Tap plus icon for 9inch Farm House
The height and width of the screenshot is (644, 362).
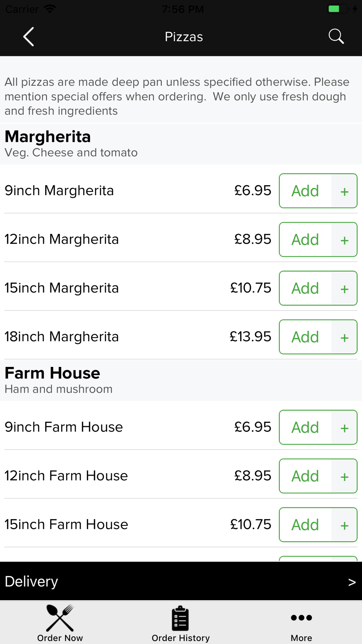(x=344, y=427)
